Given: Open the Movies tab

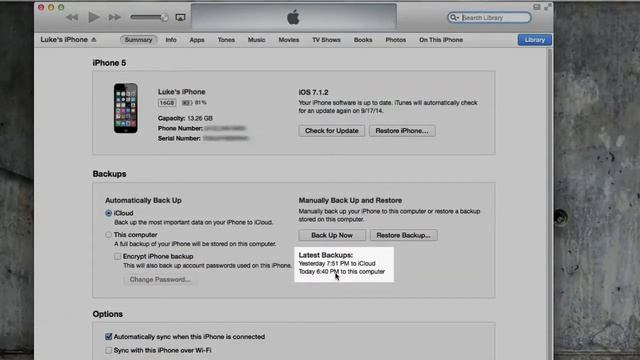Looking at the screenshot, I should pos(289,40).
